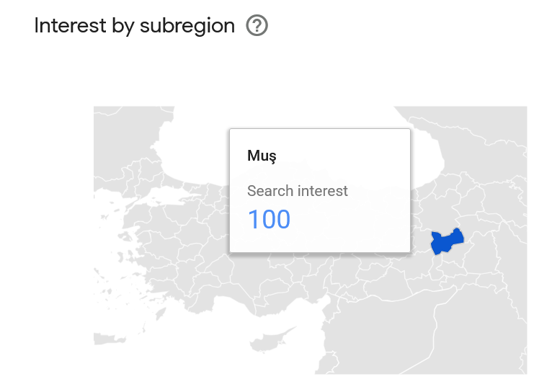Viewport: 552px width, 392px height.
Task: Select Cyprus island on the map
Action: tap(270, 339)
